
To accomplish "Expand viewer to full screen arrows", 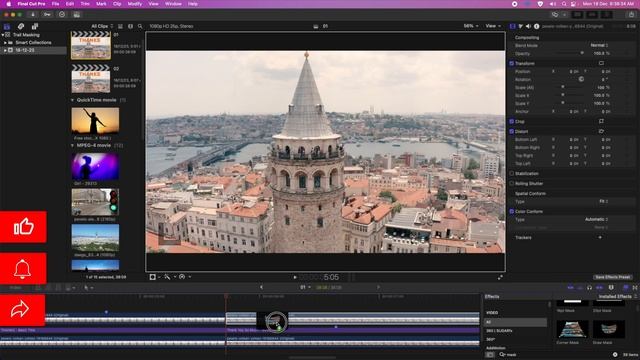I will click(500, 277).
